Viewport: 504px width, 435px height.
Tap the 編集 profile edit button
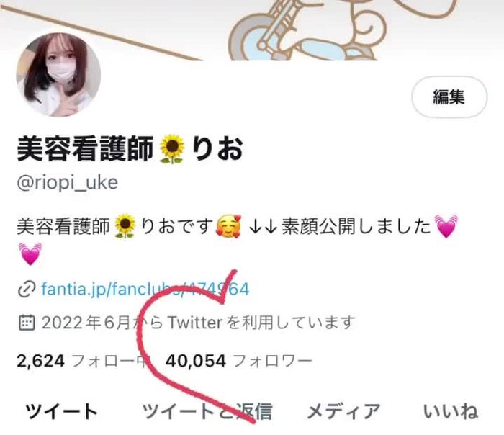tap(449, 97)
